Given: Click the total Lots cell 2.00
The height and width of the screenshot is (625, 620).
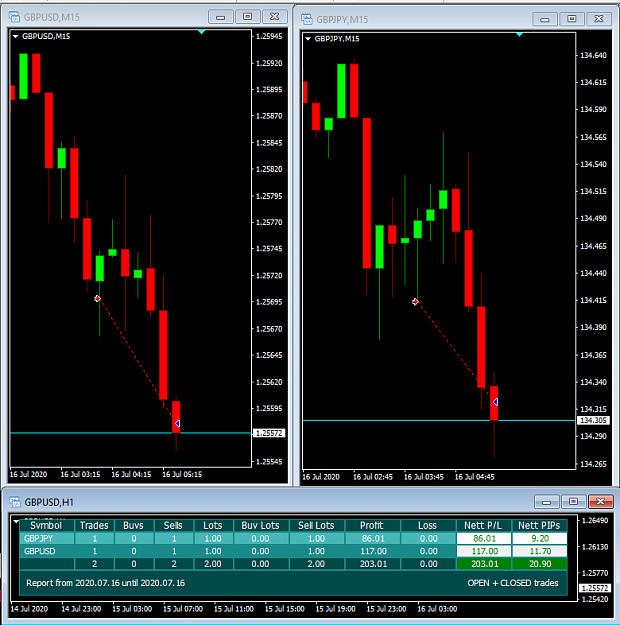Looking at the screenshot, I should [x=213, y=564].
